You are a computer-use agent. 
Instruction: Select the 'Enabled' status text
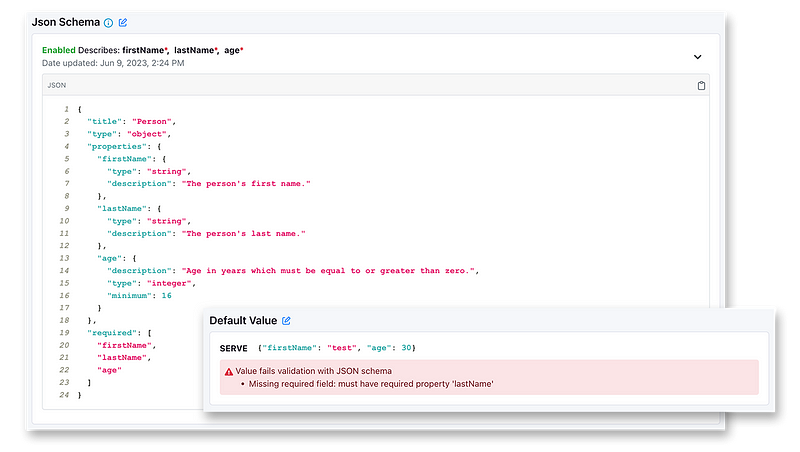pos(59,50)
